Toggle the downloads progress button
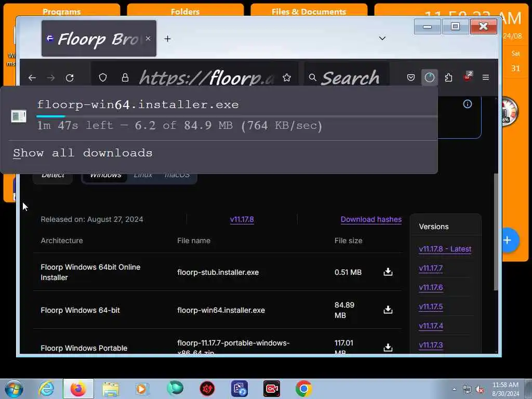The height and width of the screenshot is (399, 532). (430, 78)
